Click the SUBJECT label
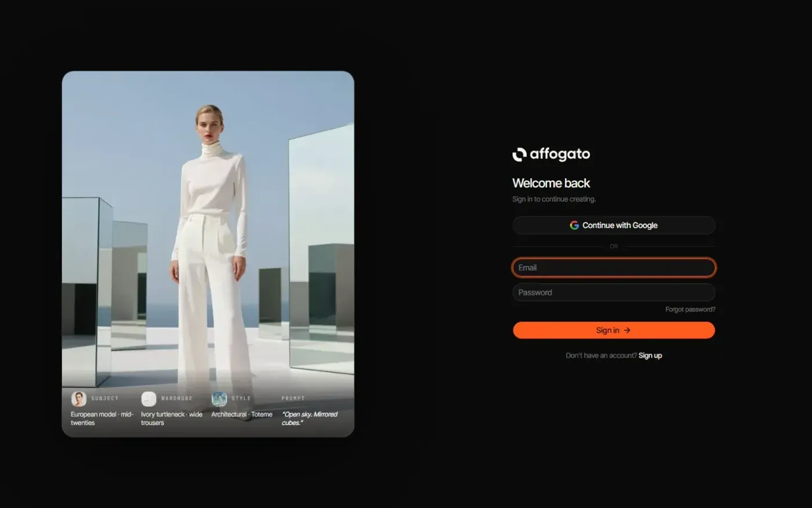 click(x=105, y=398)
